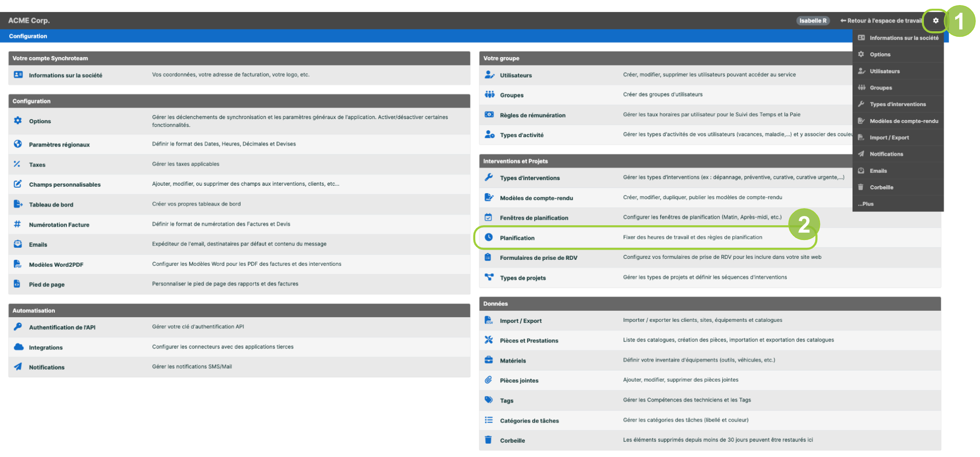980x457 pixels.
Task: Open the settings gear icon
Action: point(935,21)
